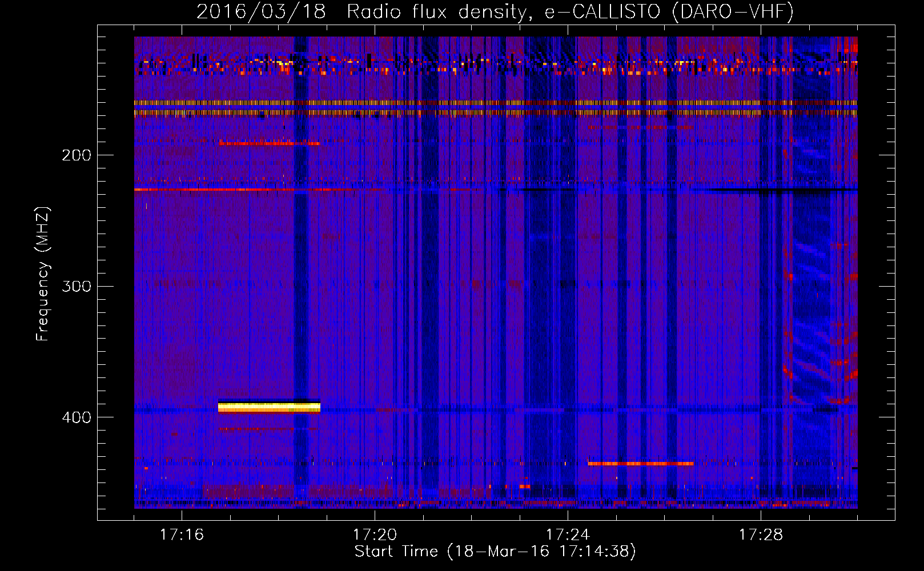Click the orange emission line near 435 MHz
This screenshot has height=571, width=924.
click(x=641, y=464)
